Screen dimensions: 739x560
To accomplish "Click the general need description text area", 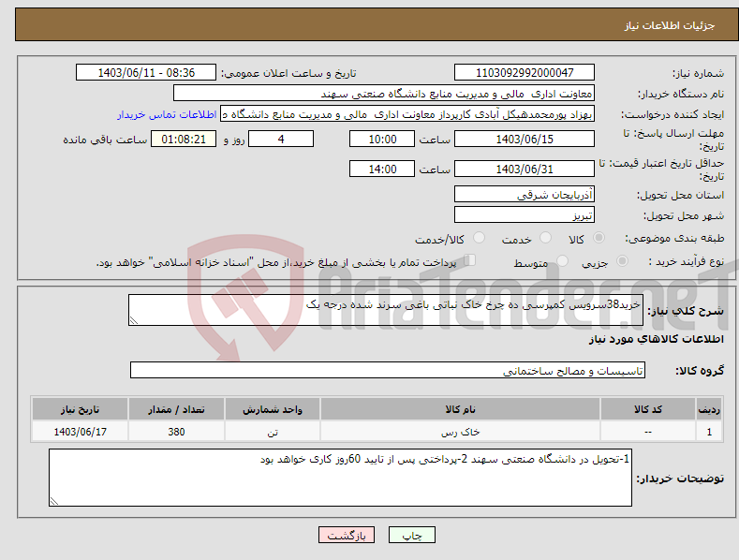I will (386, 310).
